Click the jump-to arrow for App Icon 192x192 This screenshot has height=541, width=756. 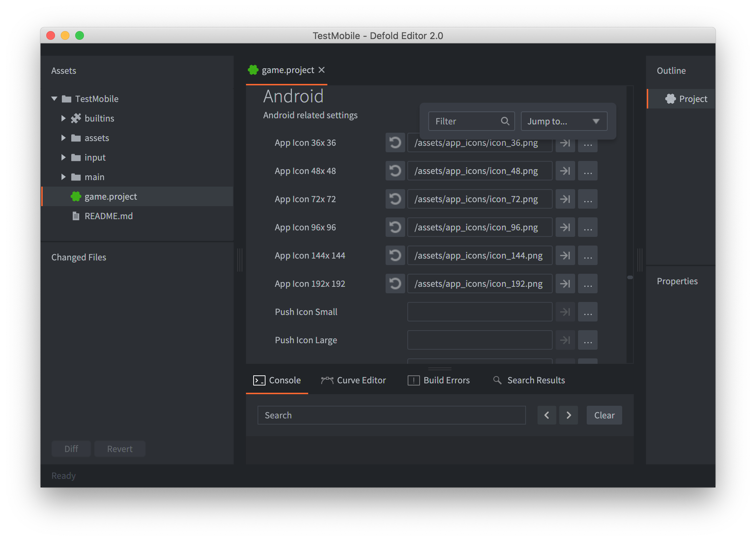pyautogui.click(x=565, y=284)
